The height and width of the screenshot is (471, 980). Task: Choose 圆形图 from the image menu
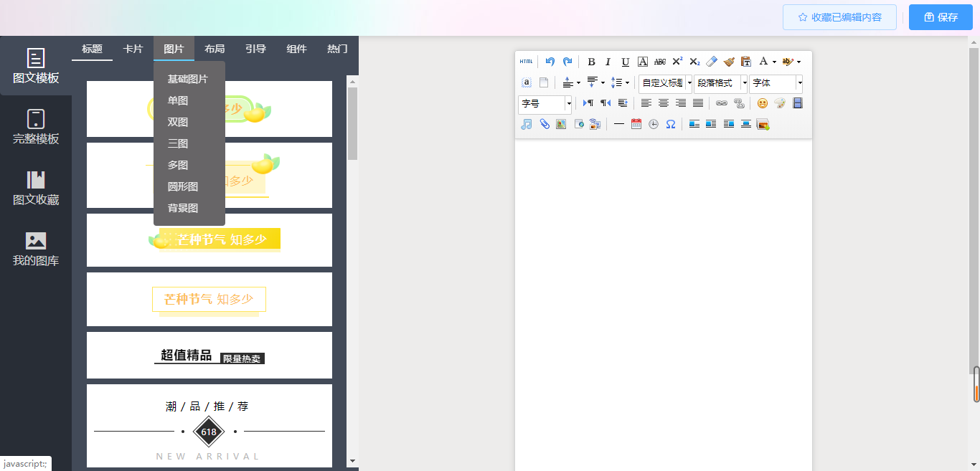click(183, 186)
